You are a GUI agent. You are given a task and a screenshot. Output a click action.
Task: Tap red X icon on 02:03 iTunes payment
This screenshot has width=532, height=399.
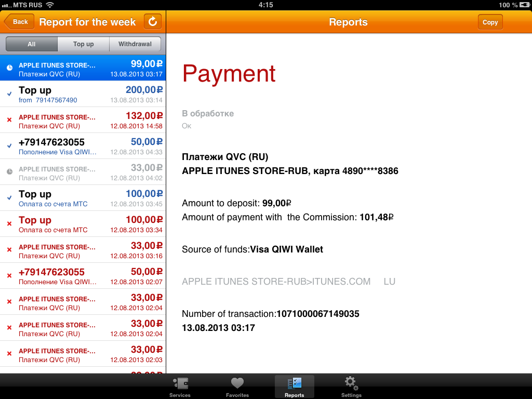9,353
